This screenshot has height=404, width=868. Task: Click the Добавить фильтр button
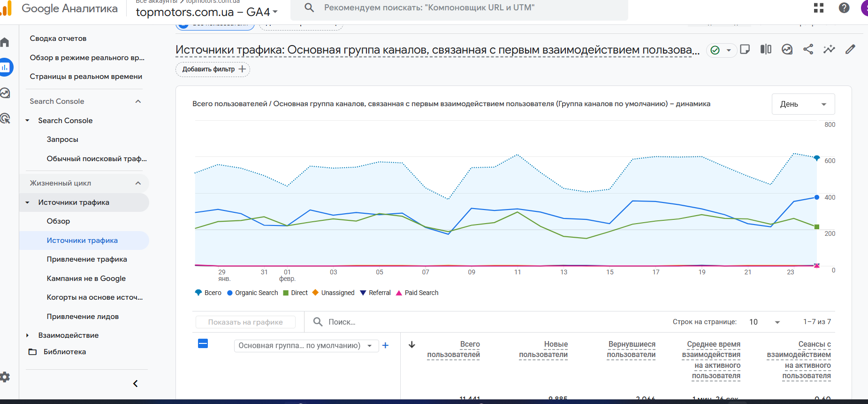213,69
